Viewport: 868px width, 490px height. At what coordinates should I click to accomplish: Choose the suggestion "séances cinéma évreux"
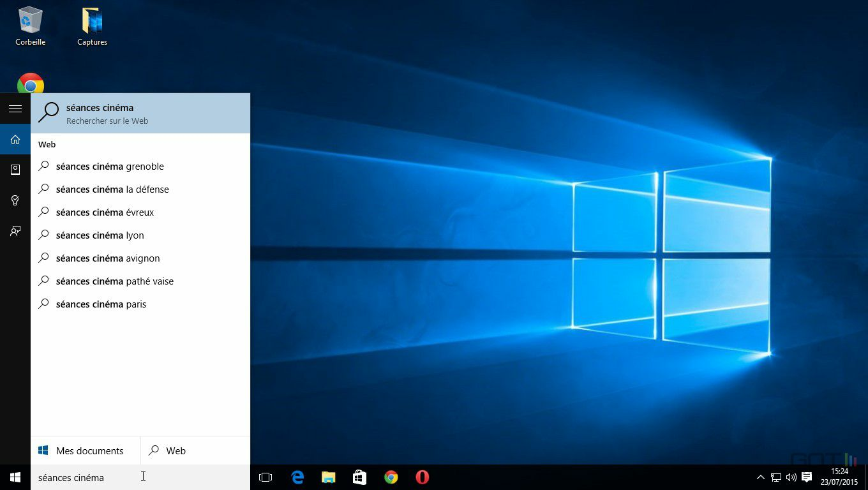[105, 212]
